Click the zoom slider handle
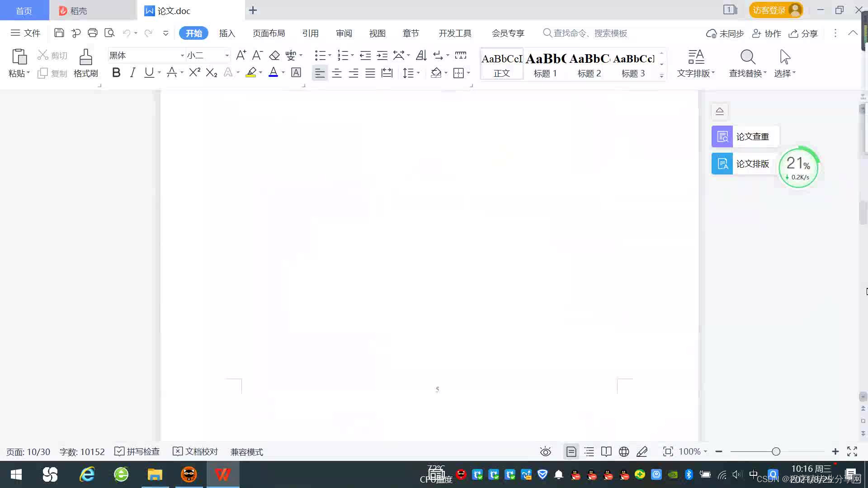 point(776,451)
